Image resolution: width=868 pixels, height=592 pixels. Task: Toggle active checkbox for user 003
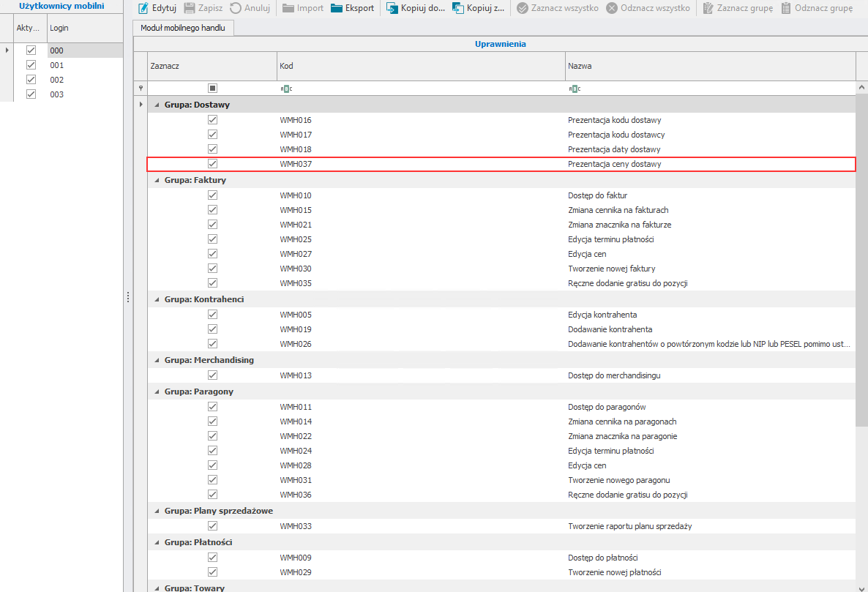31,94
